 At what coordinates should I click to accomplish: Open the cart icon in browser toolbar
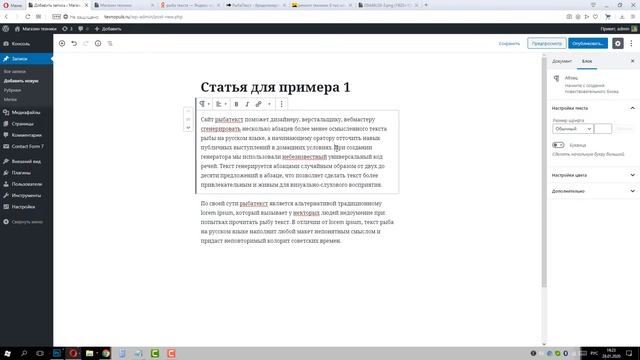tap(608, 17)
